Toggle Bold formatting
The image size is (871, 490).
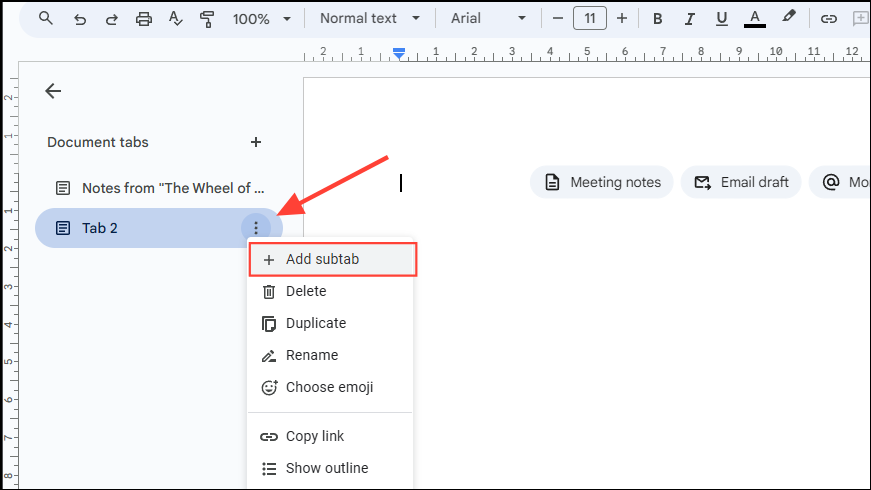(657, 18)
